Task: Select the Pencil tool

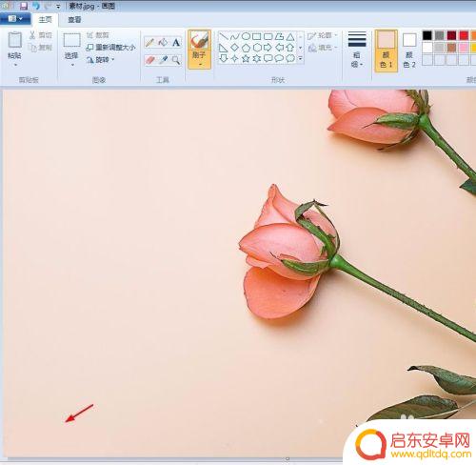Action: [149, 43]
